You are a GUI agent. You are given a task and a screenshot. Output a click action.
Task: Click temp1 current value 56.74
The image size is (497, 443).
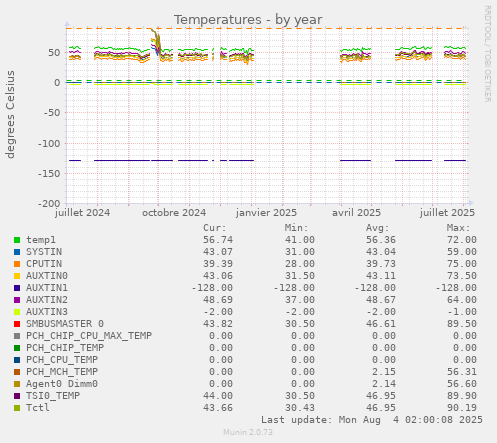(218, 240)
